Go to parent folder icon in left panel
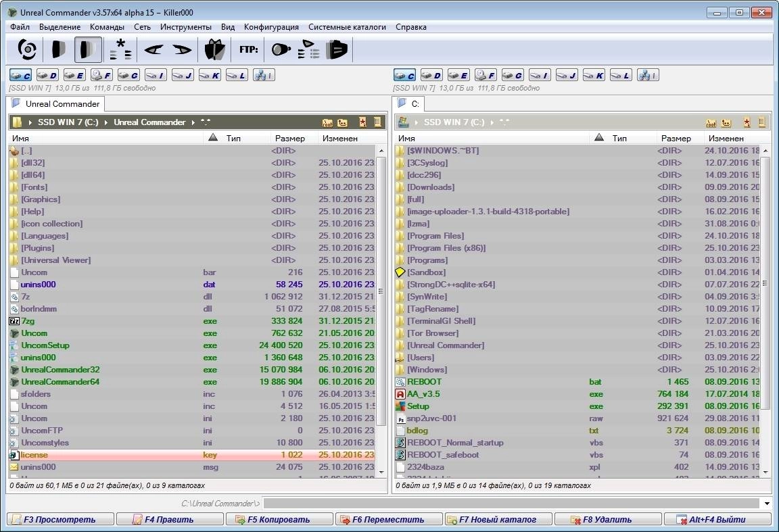The image size is (779, 532). [x=343, y=122]
